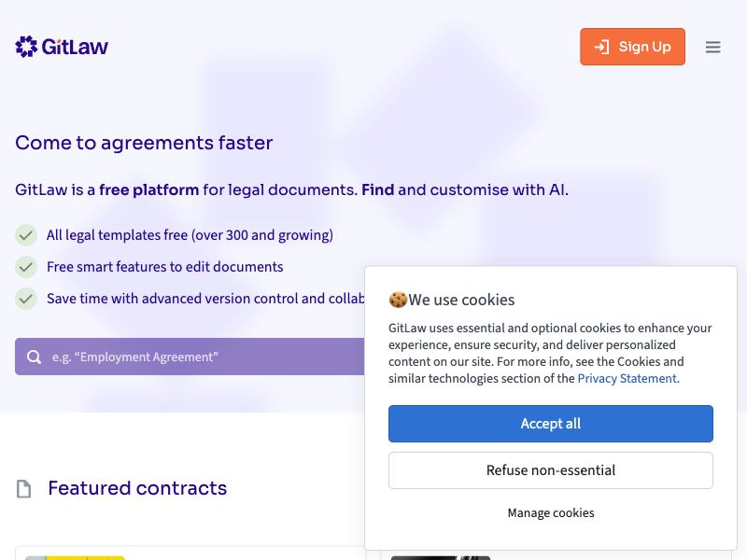Click checkmark beside Free smart features
Viewport: 747px width, 560px height.
[26, 267]
